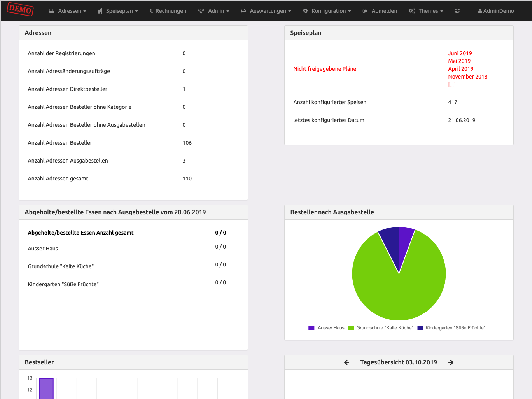Click 'Anzahl Adressen Besteller ohne Ausgabestellen'
Viewport: 532px width, 399px height.
86,125
